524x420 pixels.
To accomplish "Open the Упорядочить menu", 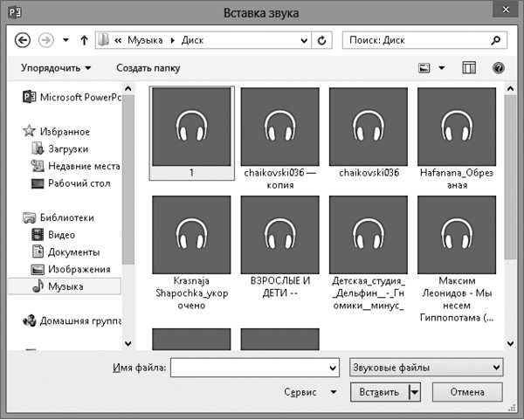I will pyautogui.click(x=55, y=68).
